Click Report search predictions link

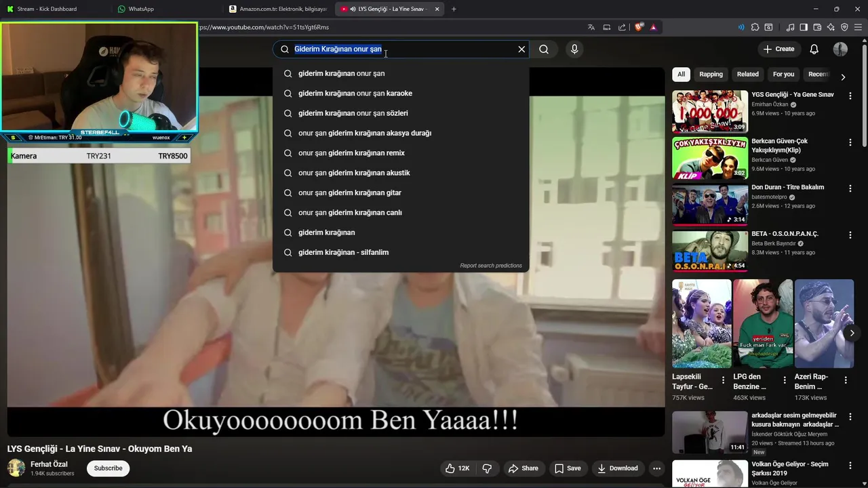491,266
